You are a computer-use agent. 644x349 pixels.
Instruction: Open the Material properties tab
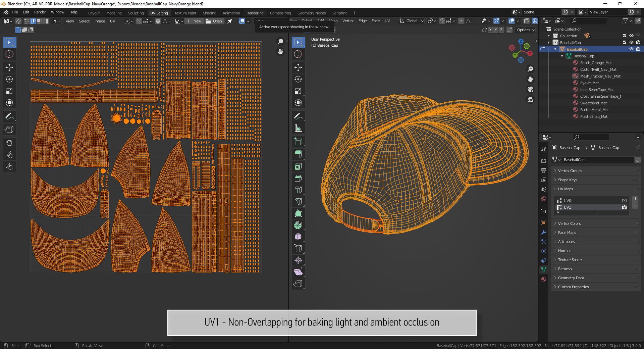coord(544,279)
